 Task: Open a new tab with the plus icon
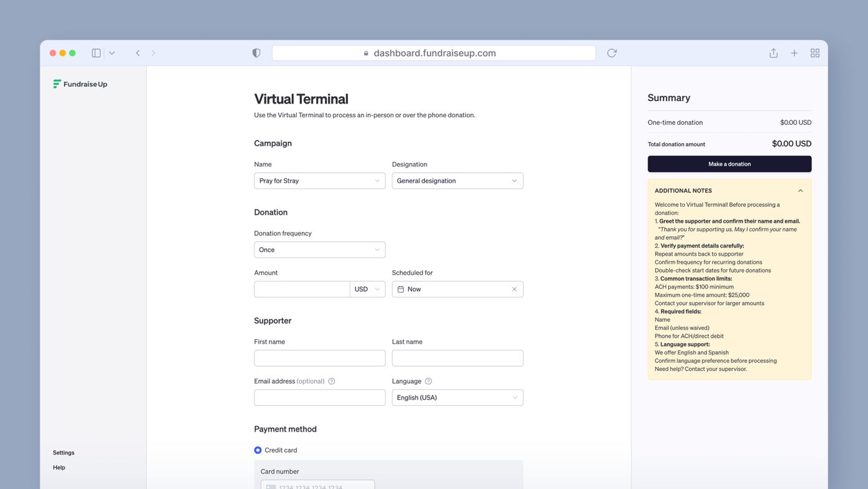tap(794, 53)
